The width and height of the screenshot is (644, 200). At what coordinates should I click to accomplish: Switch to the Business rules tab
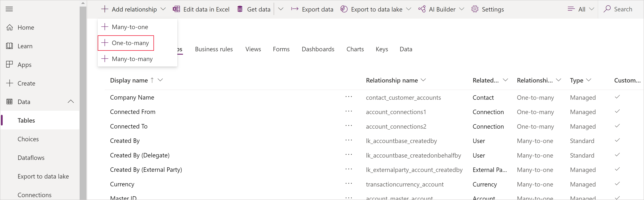pyautogui.click(x=214, y=49)
